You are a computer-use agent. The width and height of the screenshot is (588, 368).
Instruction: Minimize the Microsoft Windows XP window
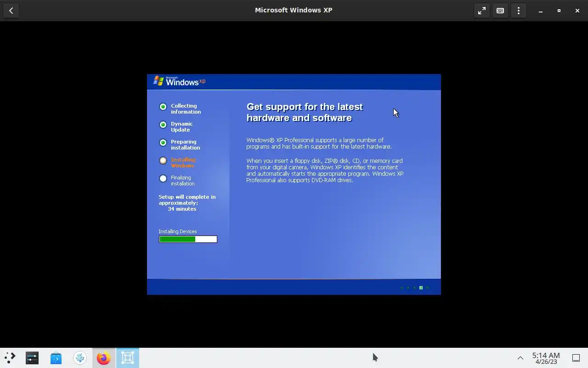[541, 11]
